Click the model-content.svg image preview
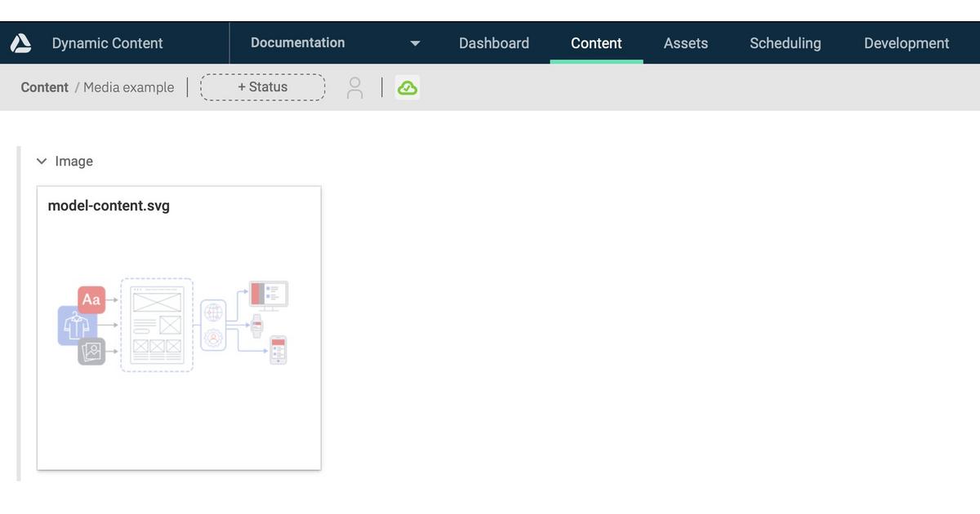This screenshot has width=980, height=514. 173,325
